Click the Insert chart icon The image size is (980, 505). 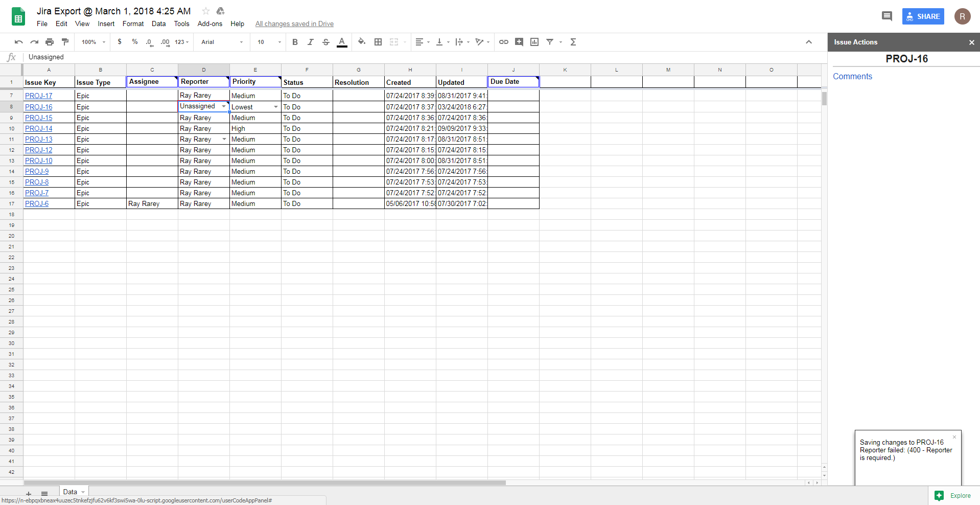(534, 42)
